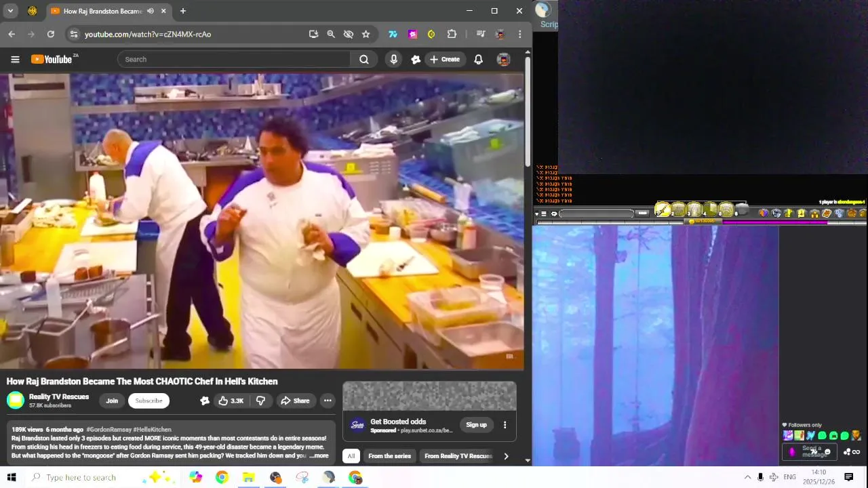
Task: Select hotbar slot 3 in game
Action: [x=694, y=210]
